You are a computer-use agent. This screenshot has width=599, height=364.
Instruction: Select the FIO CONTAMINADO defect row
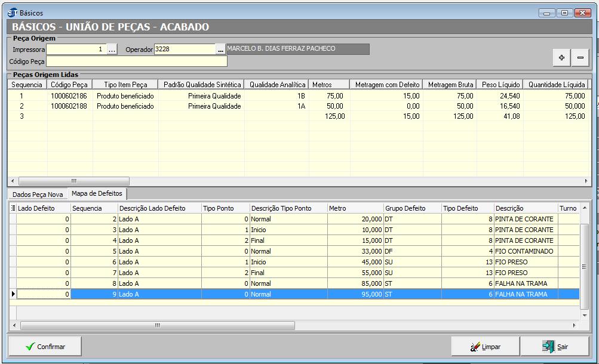pyautogui.click(x=524, y=251)
